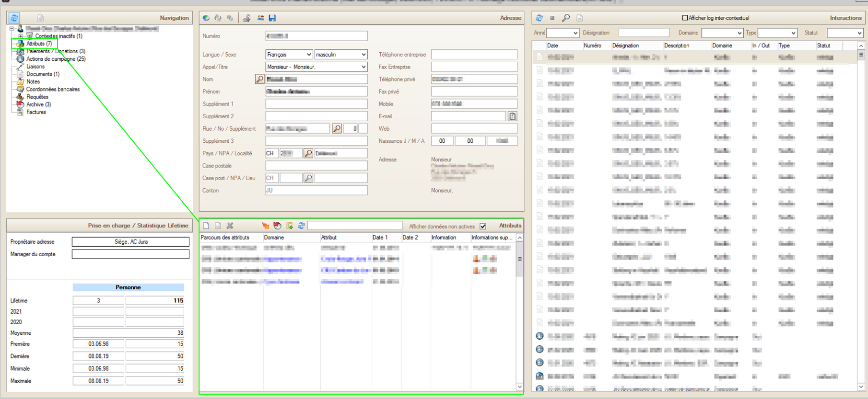Click the magnifier search icon beside Nom field
This screenshot has height=399, width=868.
(259, 79)
